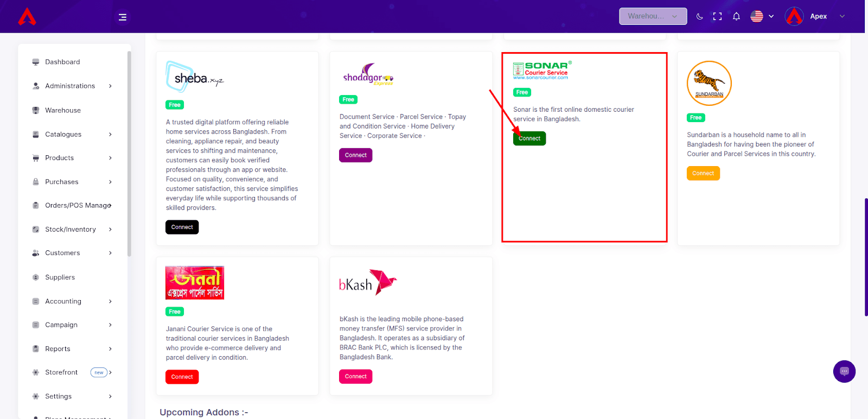
Task: Connect the sheba.xyz addon
Action: [182, 227]
